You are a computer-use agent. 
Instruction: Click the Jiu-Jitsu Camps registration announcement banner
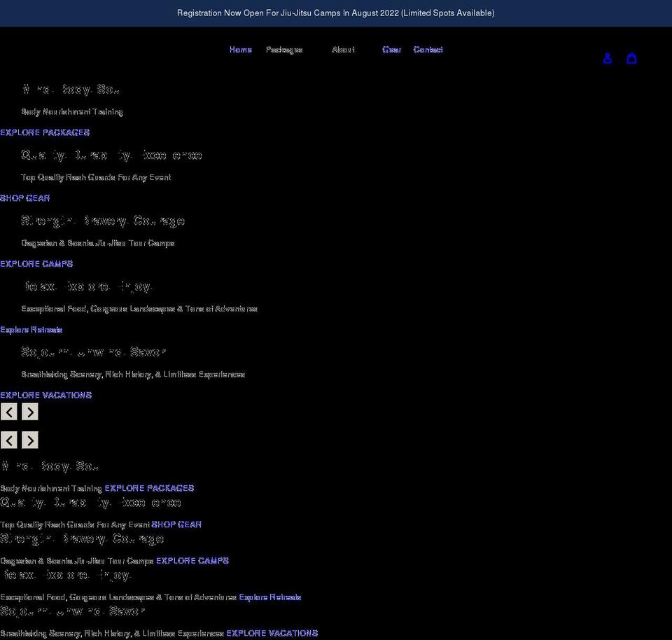tap(336, 13)
